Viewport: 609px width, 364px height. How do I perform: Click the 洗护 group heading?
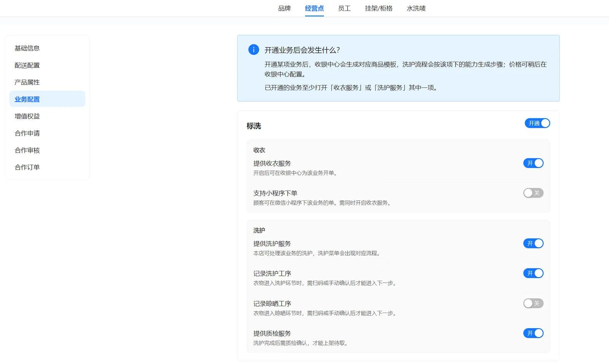pyautogui.click(x=259, y=230)
